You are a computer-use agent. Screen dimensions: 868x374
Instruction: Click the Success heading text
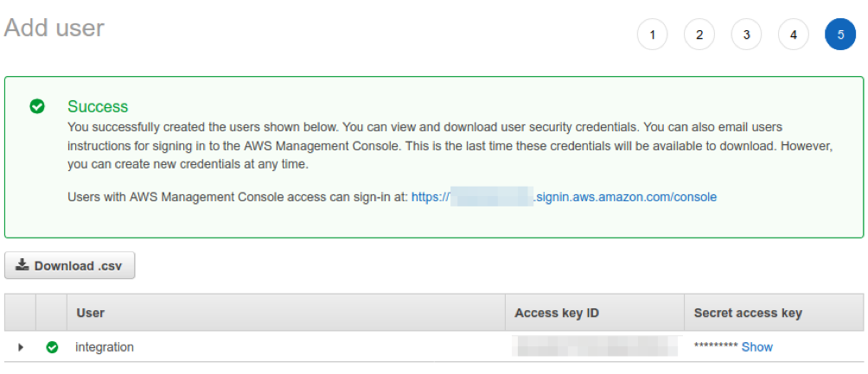(98, 106)
